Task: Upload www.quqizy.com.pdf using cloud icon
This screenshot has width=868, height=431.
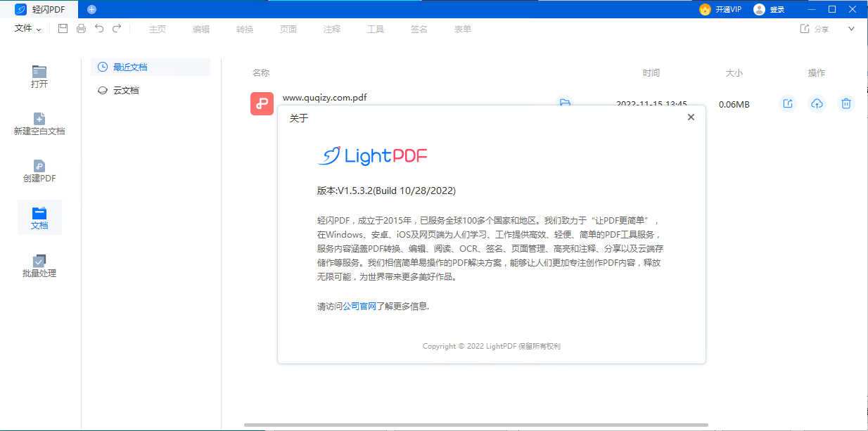Action: [817, 103]
